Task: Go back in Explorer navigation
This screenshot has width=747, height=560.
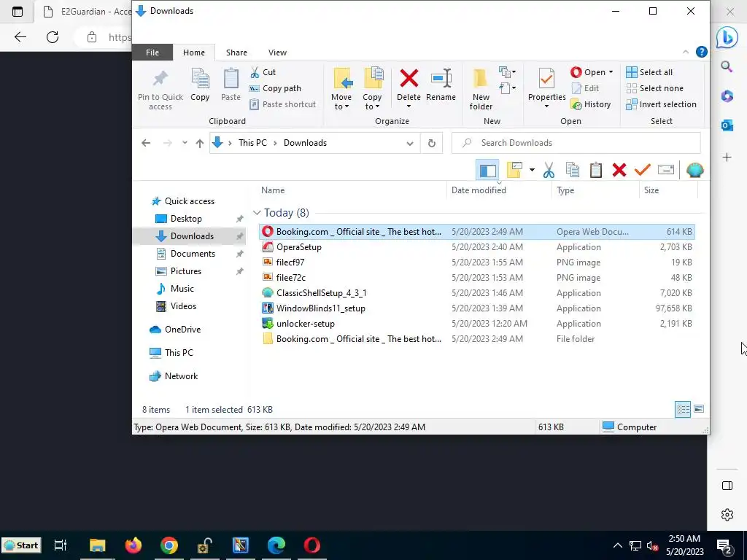Action: 146,143
